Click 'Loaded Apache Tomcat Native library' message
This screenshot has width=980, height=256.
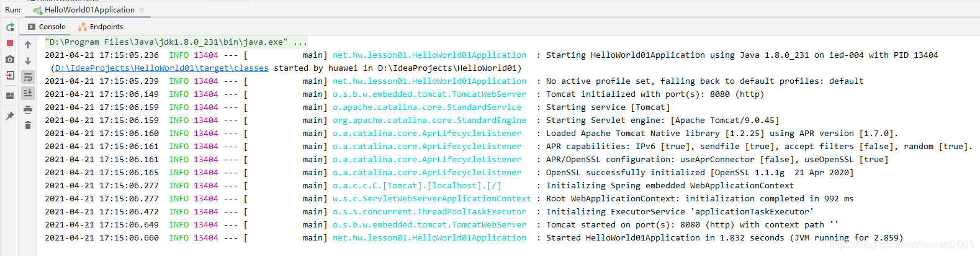point(722,134)
